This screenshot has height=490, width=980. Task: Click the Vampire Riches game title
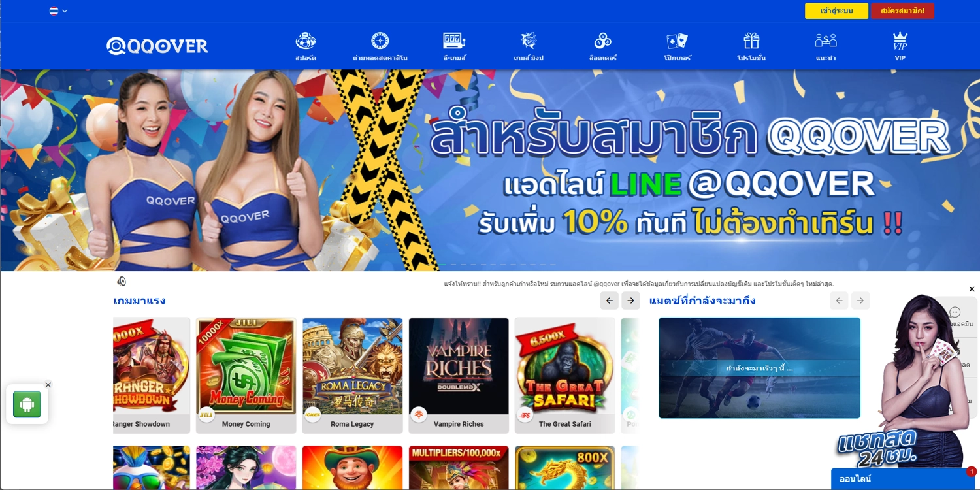(459, 424)
